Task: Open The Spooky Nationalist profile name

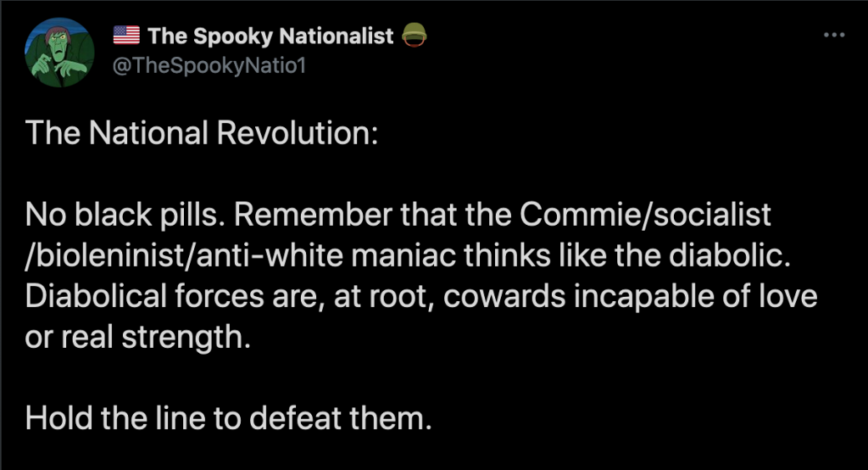Action: coord(270,36)
